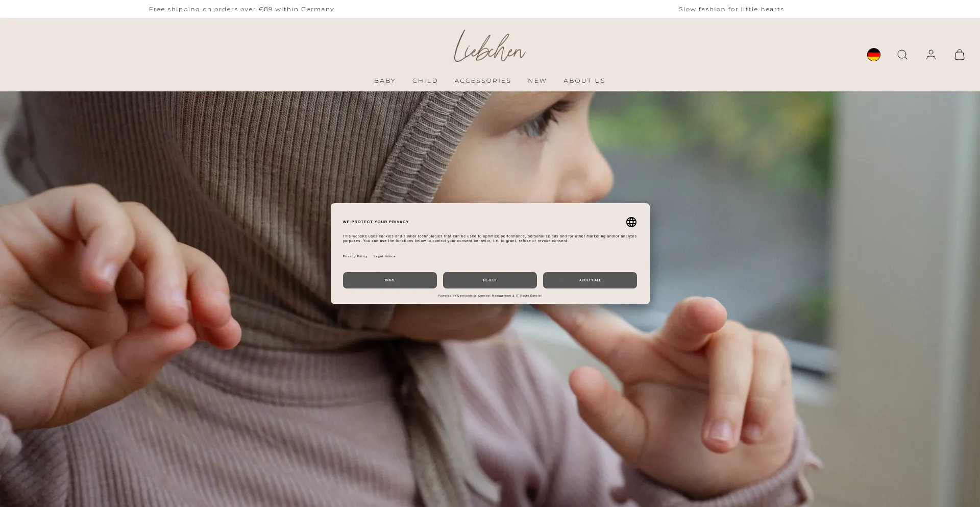Viewport: 980px width, 507px height.
Task: Open the ABOUT US menu
Action: coord(584,81)
